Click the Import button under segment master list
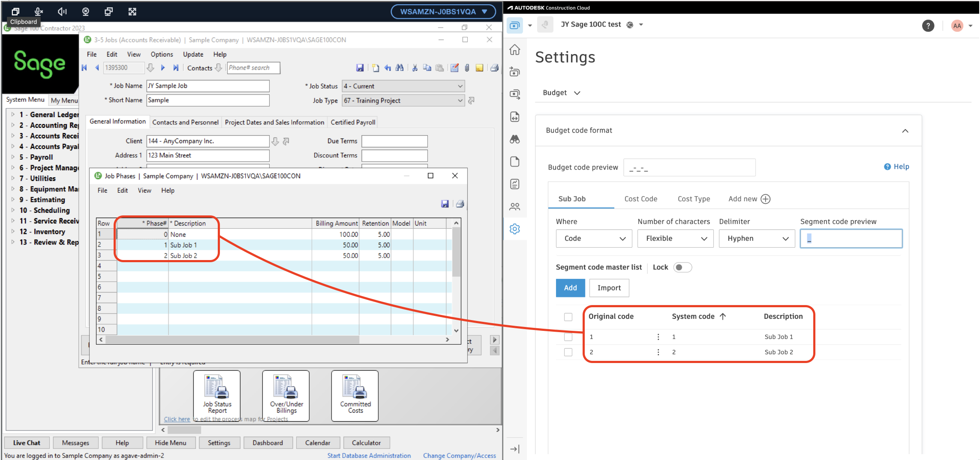 pyautogui.click(x=609, y=288)
